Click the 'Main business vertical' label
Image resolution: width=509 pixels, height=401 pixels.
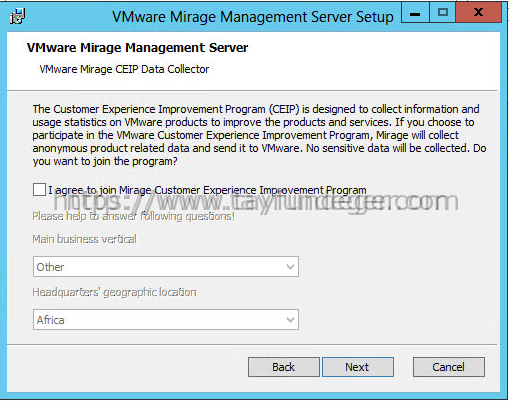84,239
